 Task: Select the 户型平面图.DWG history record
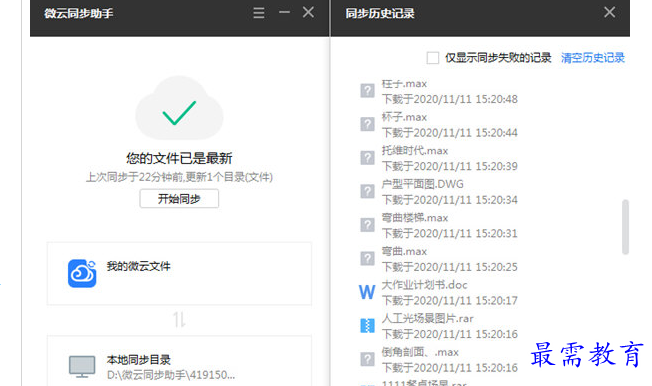[439, 192]
